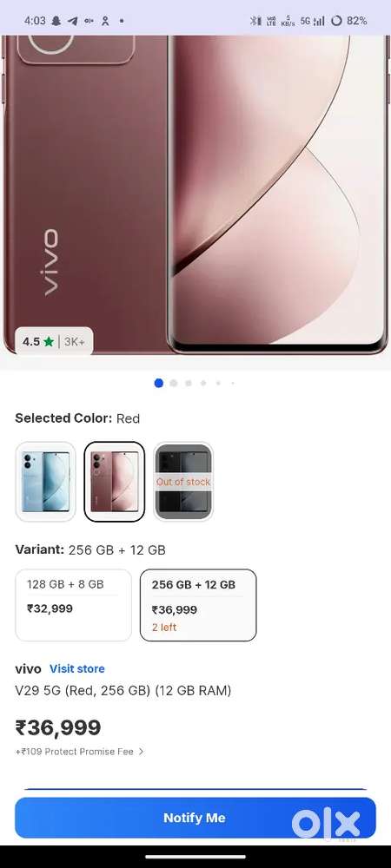Tap the OLX logo watermark
This screenshot has height=868, width=391.
click(326, 823)
